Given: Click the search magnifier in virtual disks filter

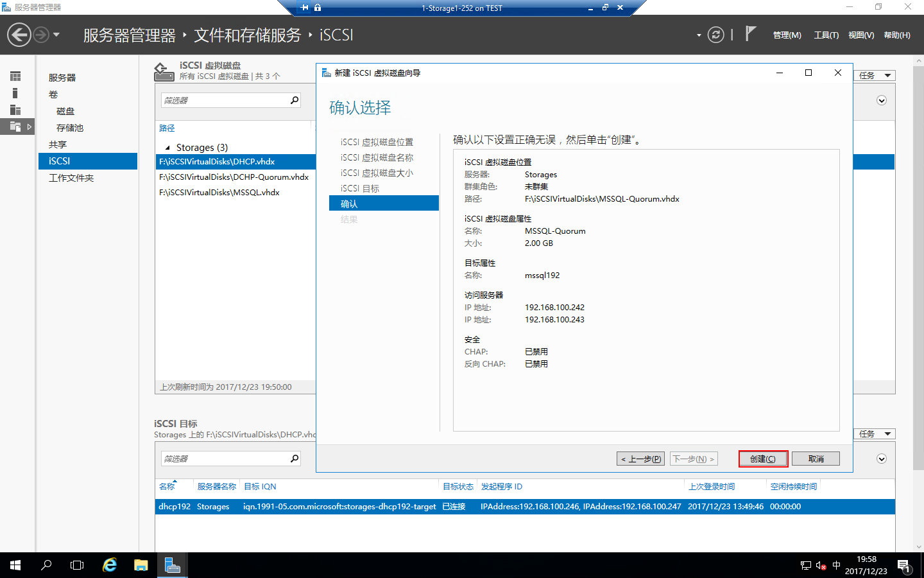Looking at the screenshot, I should (294, 100).
